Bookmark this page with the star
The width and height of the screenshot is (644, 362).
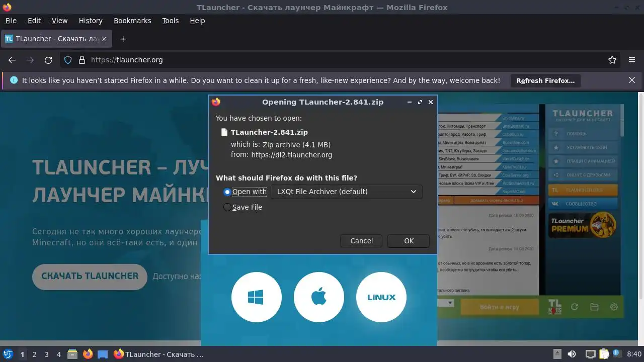[612, 60]
